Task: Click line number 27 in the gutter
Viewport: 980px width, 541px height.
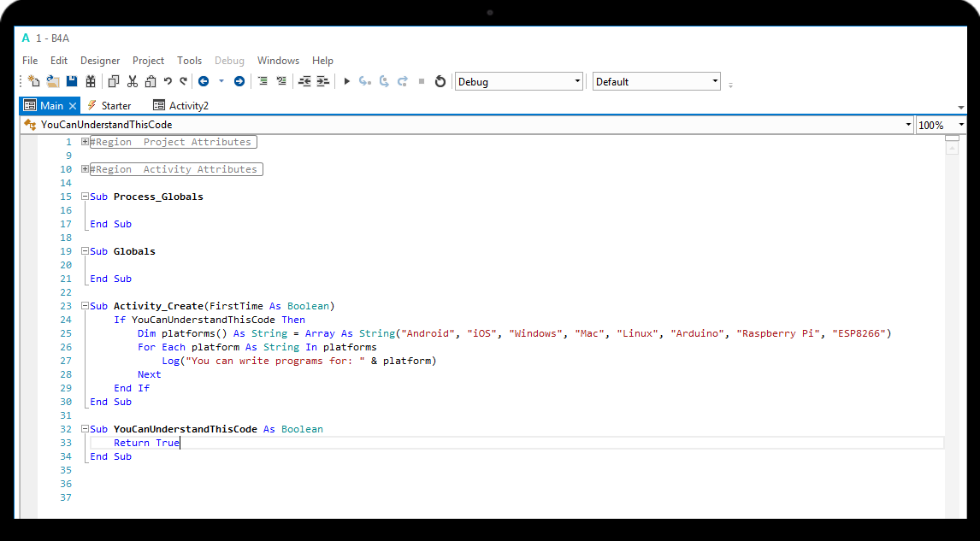Action: click(66, 361)
